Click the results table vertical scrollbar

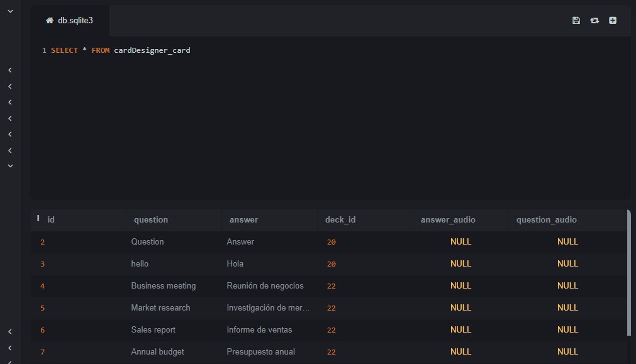click(x=628, y=273)
